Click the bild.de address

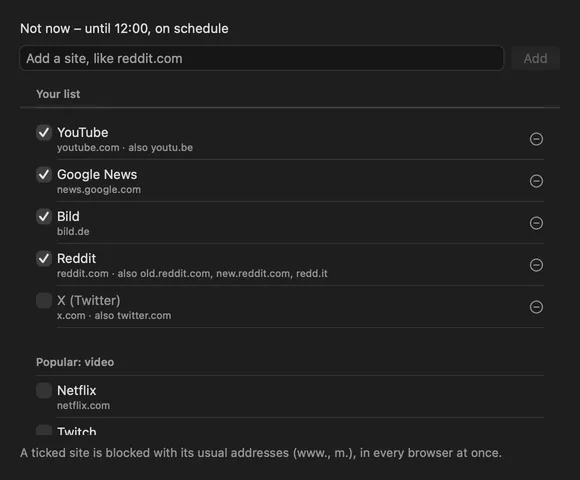73,231
